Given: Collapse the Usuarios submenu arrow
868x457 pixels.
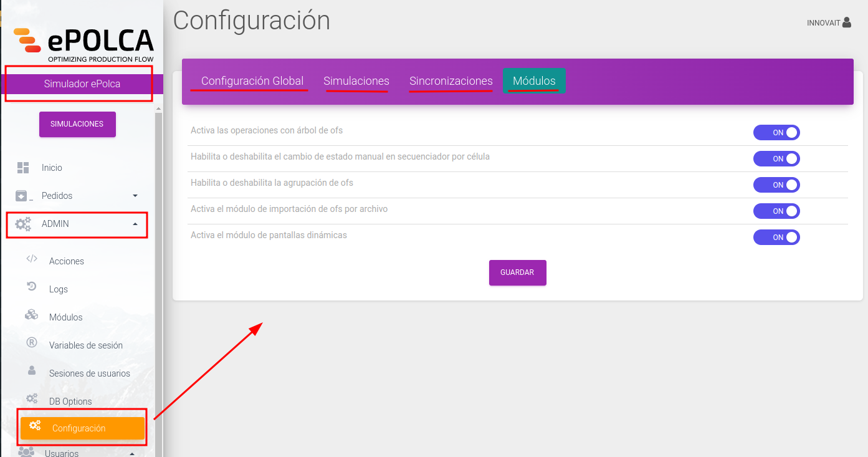Looking at the screenshot, I should pyautogui.click(x=132, y=454).
